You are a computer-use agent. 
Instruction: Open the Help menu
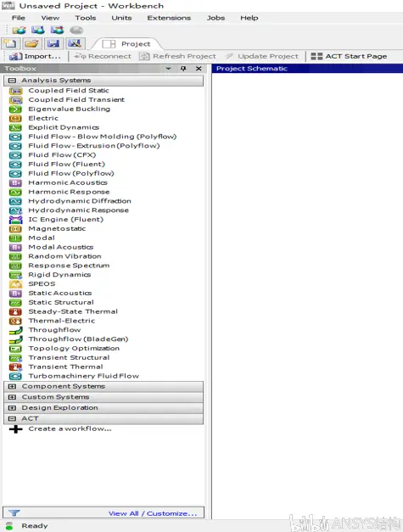(249, 18)
